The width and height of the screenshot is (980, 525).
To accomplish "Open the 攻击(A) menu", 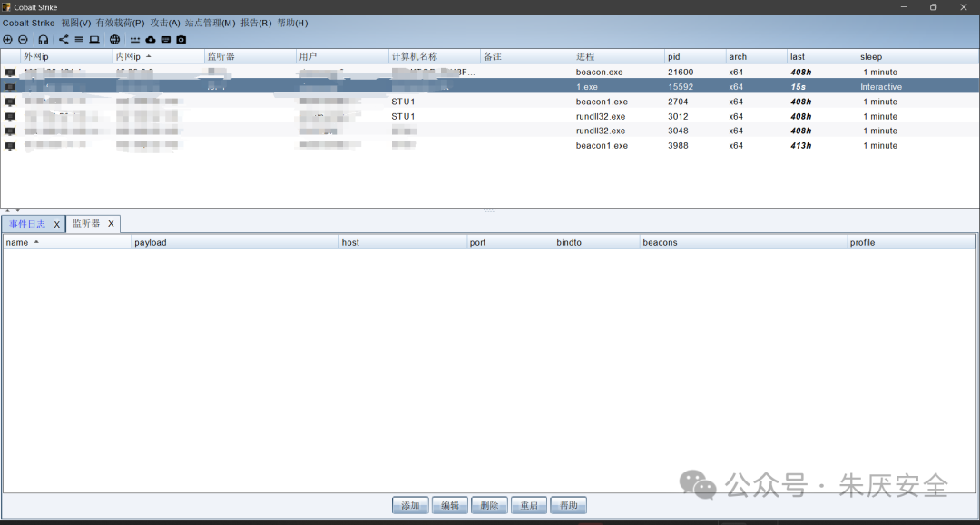I will (165, 23).
